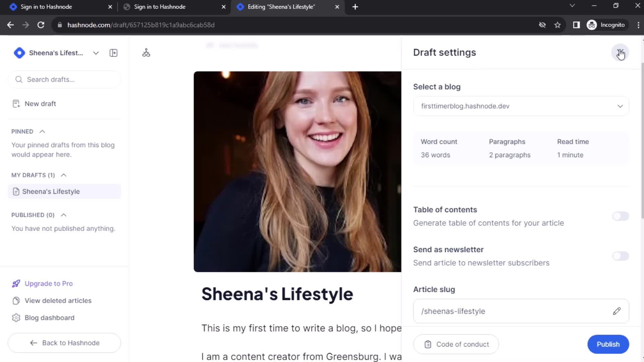Image resolution: width=644 pixels, height=362 pixels.
Task: Go to Blog dashboard
Action: click(50, 318)
